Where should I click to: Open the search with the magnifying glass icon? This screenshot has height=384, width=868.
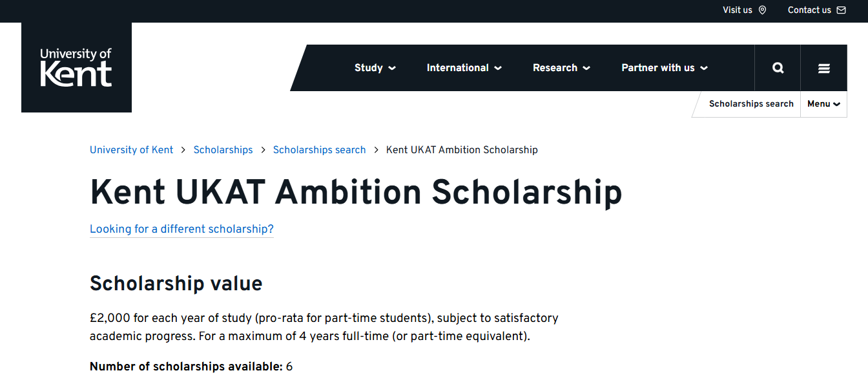pos(778,67)
